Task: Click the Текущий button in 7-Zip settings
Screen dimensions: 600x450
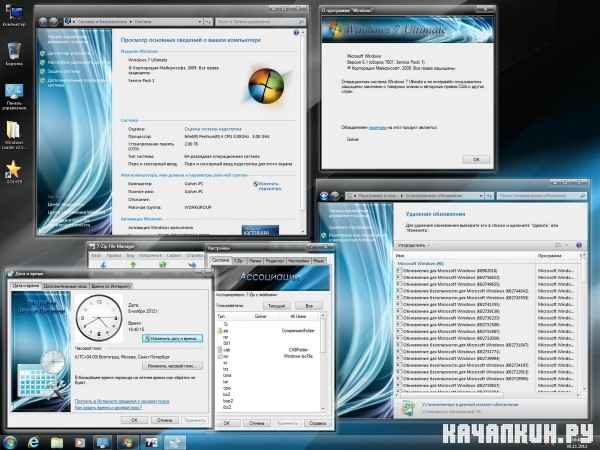Action: (276, 306)
